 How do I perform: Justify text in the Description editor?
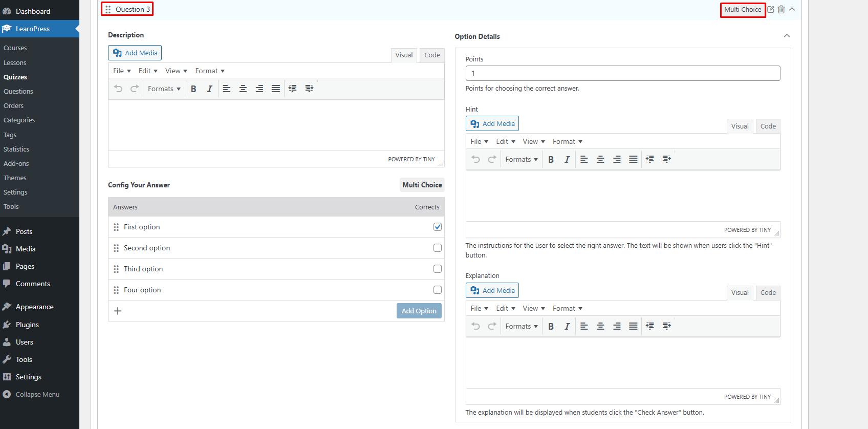(275, 89)
